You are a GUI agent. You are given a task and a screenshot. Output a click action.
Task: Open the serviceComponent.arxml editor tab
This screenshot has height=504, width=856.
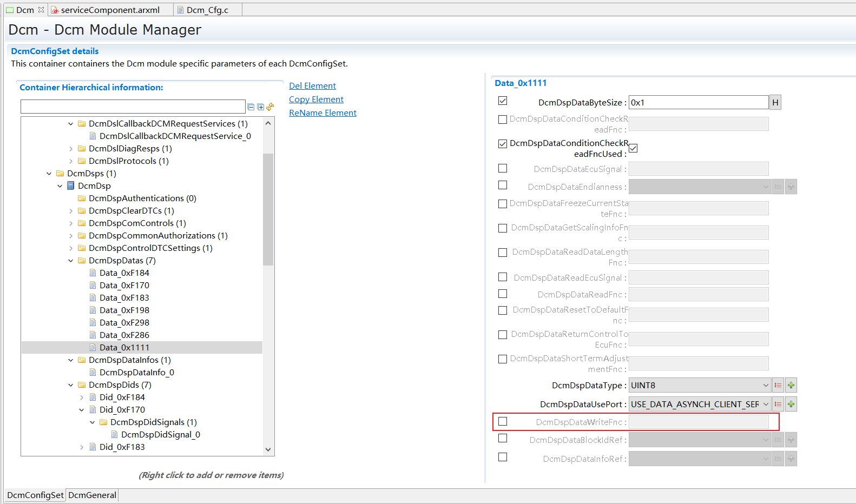tap(110, 10)
